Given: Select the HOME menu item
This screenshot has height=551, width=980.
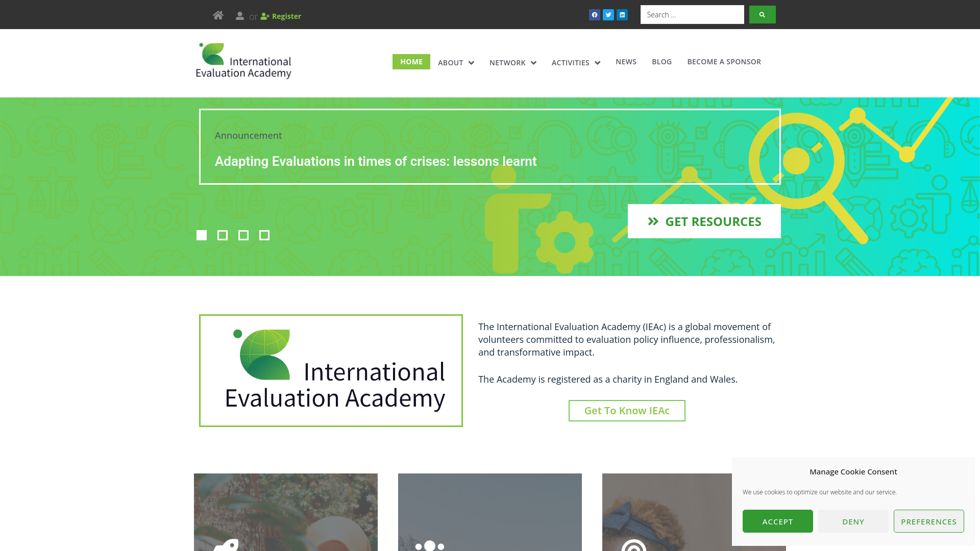Looking at the screenshot, I should click(411, 62).
